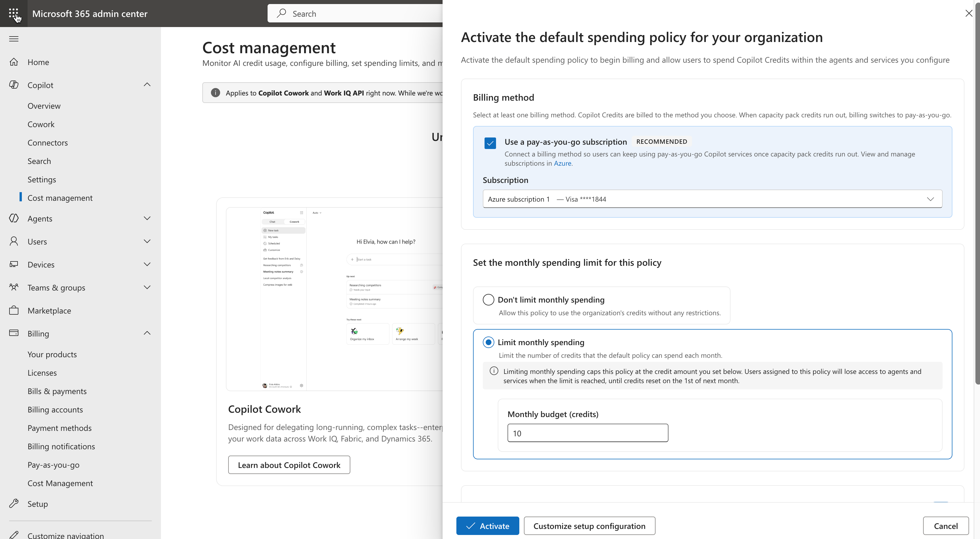This screenshot has width=980, height=539.
Task: Click the Customize navigation pencil icon
Action: (14, 535)
